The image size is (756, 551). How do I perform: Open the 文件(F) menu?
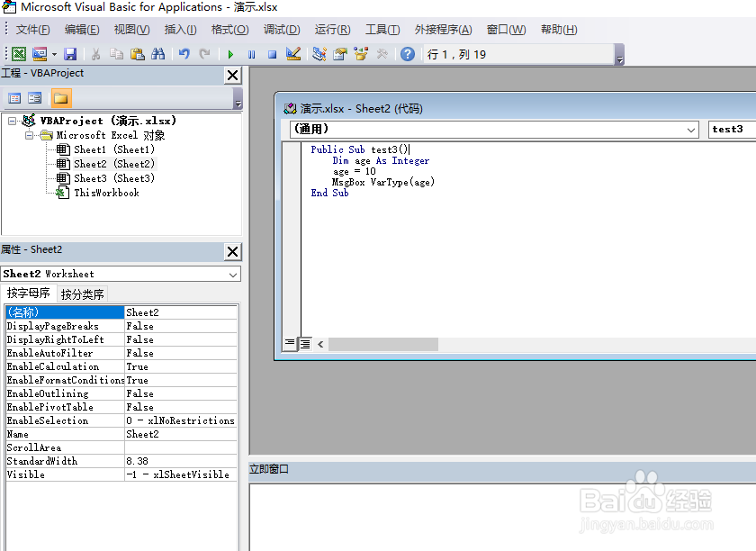32,30
